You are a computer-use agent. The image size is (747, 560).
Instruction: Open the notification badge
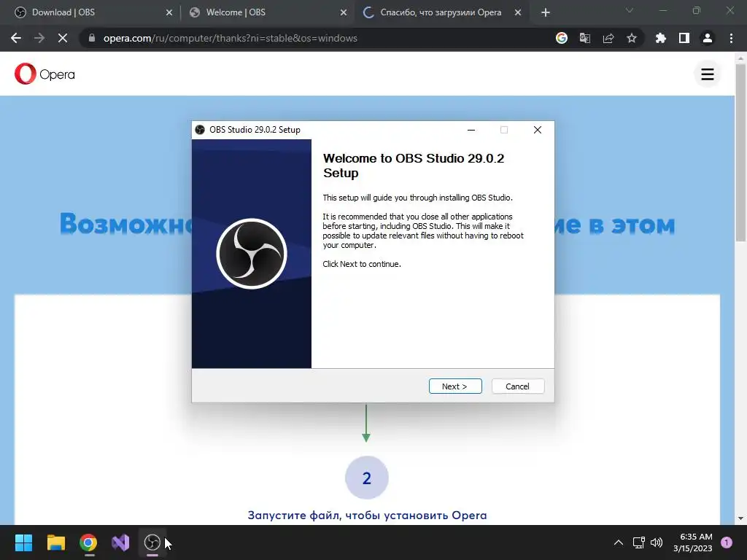727,542
